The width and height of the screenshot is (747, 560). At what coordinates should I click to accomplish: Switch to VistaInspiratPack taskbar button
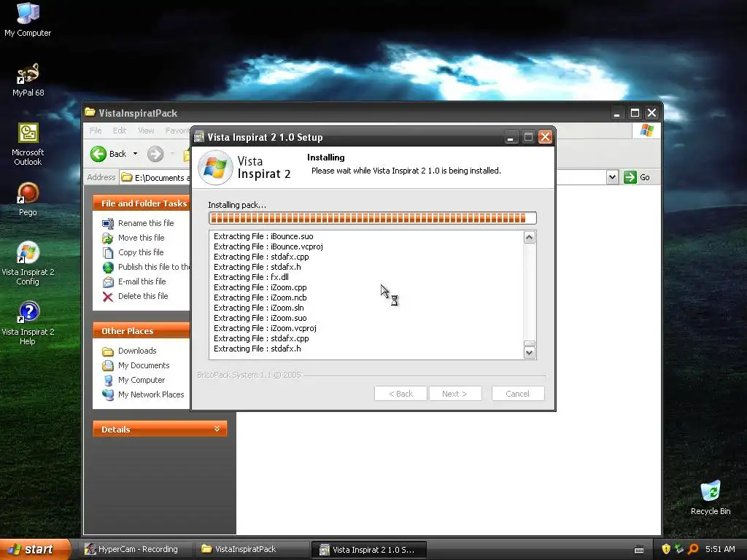252,550
